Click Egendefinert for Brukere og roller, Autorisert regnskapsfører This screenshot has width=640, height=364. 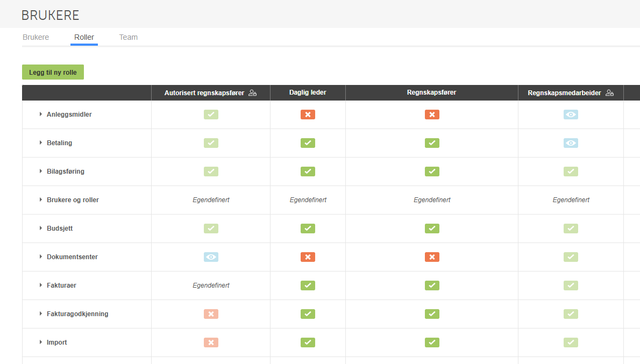[211, 200]
